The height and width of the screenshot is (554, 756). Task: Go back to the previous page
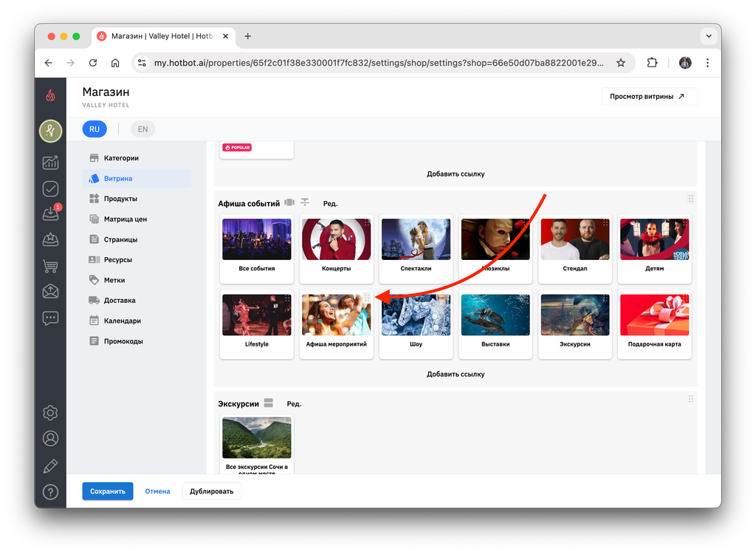[48, 63]
